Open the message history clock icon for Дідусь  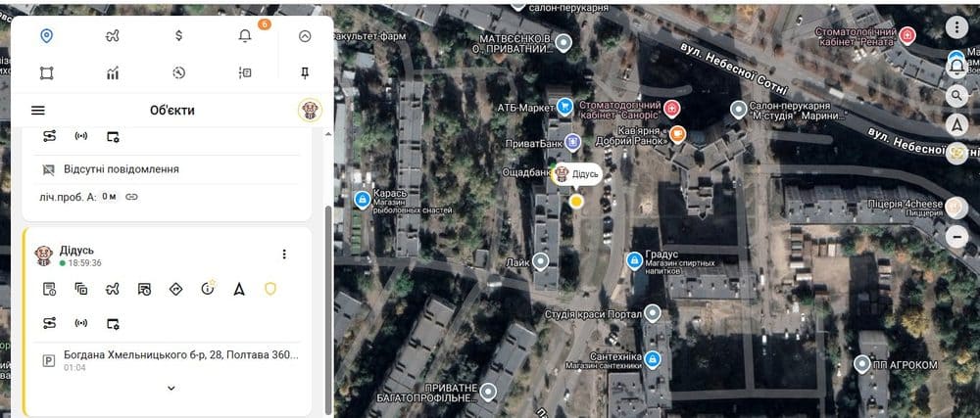pos(144,289)
